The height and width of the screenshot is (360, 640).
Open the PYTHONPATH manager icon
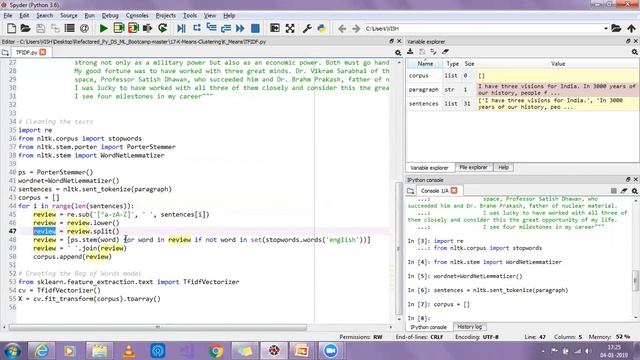[322, 28]
